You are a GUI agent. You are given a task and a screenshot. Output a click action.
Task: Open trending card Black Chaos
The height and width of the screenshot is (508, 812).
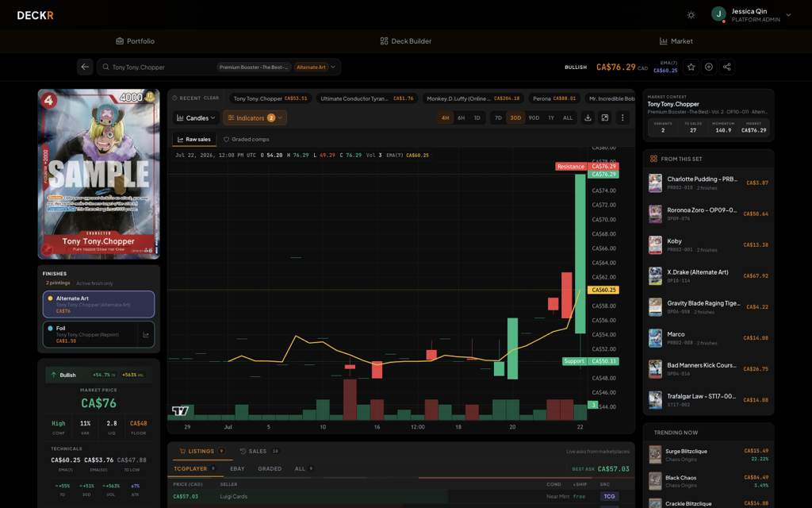[x=708, y=481]
